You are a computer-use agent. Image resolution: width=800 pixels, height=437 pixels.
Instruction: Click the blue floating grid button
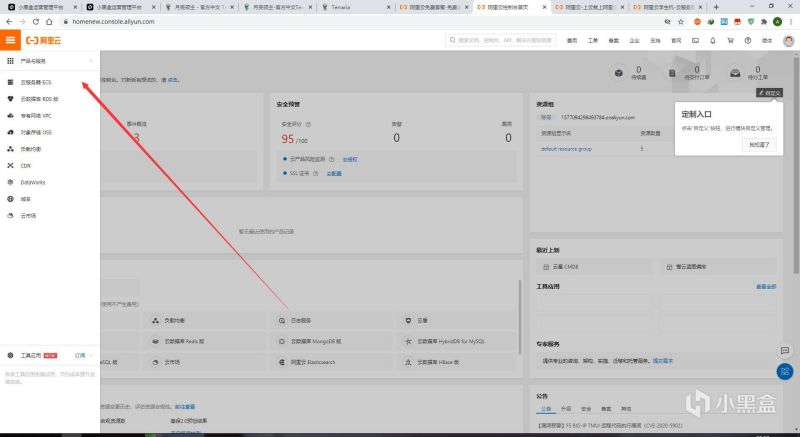(x=785, y=371)
